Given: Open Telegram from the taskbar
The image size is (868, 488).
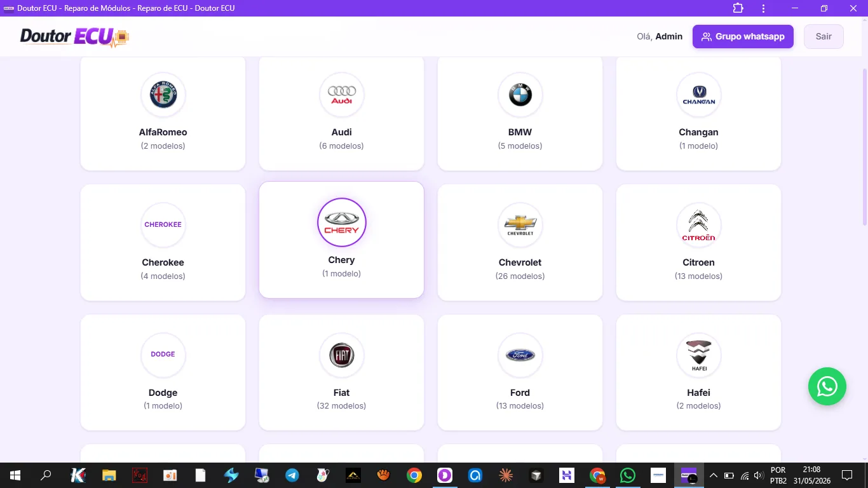Looking at the screenshot, I should pos(292,475).
